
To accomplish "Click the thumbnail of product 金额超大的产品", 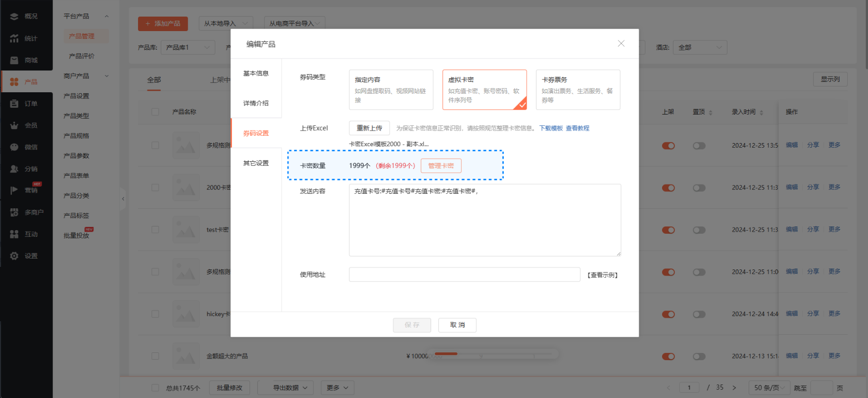I will tap(186, 356).
